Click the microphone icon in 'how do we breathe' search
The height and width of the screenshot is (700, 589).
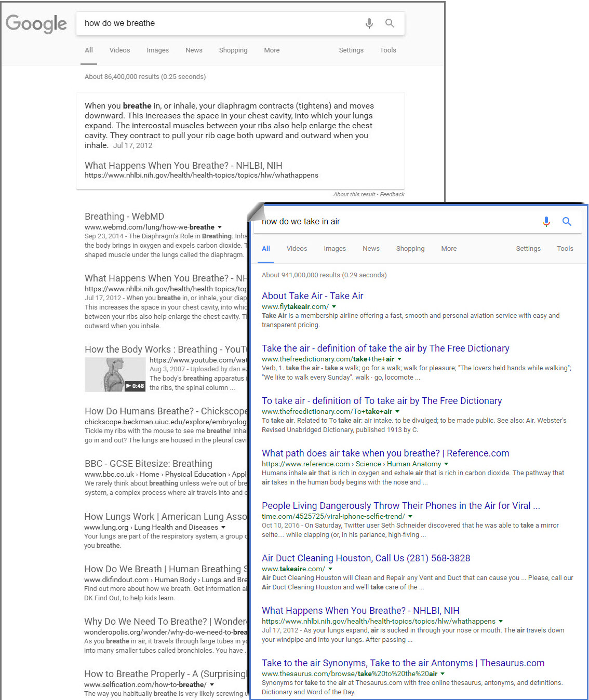(369, 23)
